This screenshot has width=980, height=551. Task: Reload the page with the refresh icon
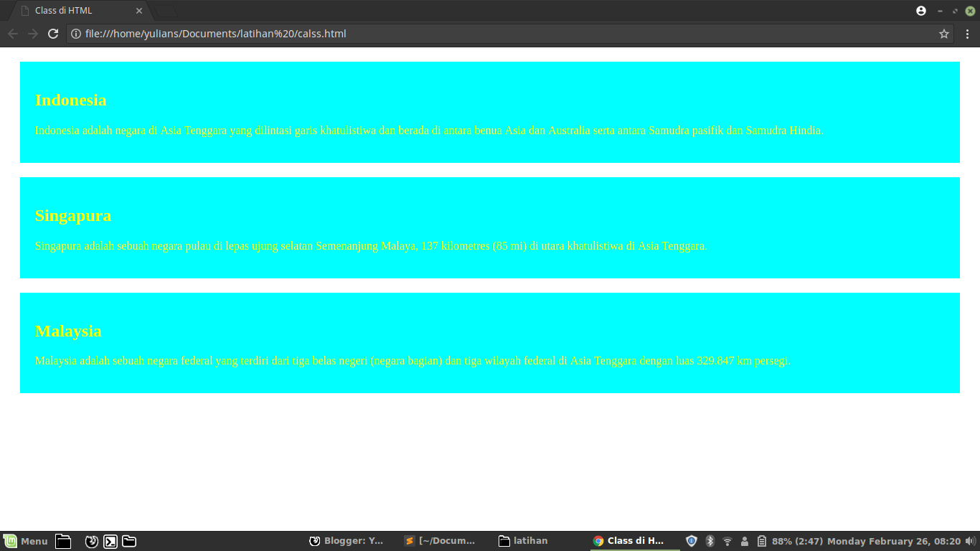pyautogui.click(x=52, y=34)
